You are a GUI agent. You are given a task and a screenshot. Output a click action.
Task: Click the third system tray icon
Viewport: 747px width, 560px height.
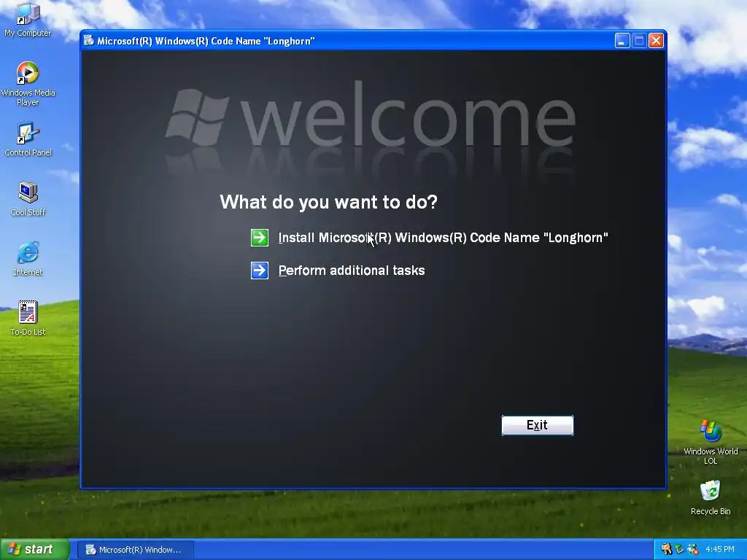pos(693,550)
